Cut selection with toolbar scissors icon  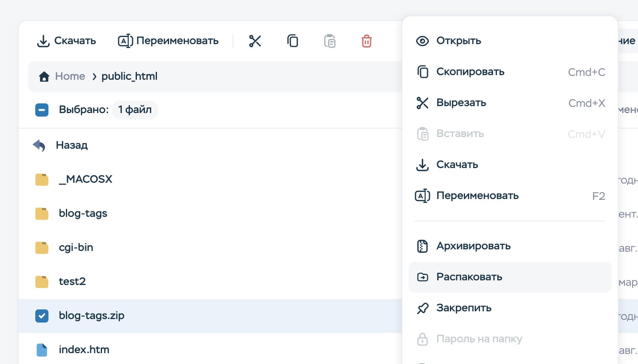255,41
